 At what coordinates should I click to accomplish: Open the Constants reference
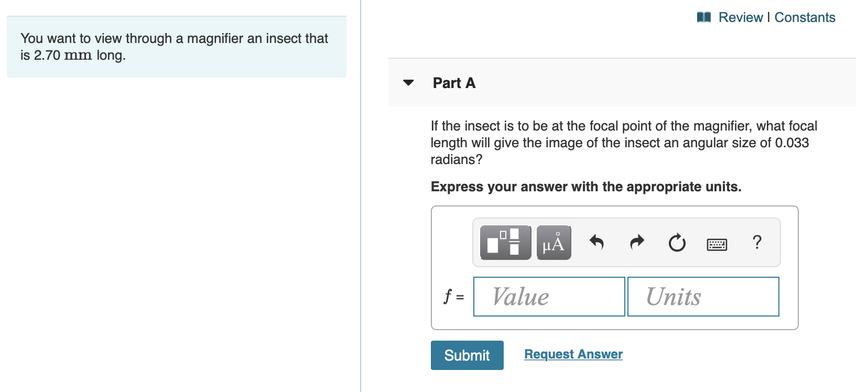(x=806, y=17)
